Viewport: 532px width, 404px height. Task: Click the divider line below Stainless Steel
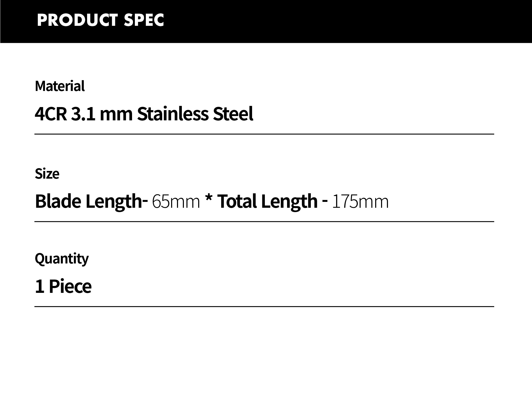264,134
